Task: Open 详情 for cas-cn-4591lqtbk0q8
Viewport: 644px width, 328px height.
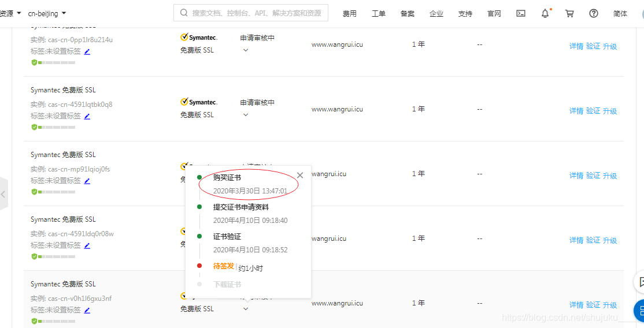Action: tap(576, 111)
